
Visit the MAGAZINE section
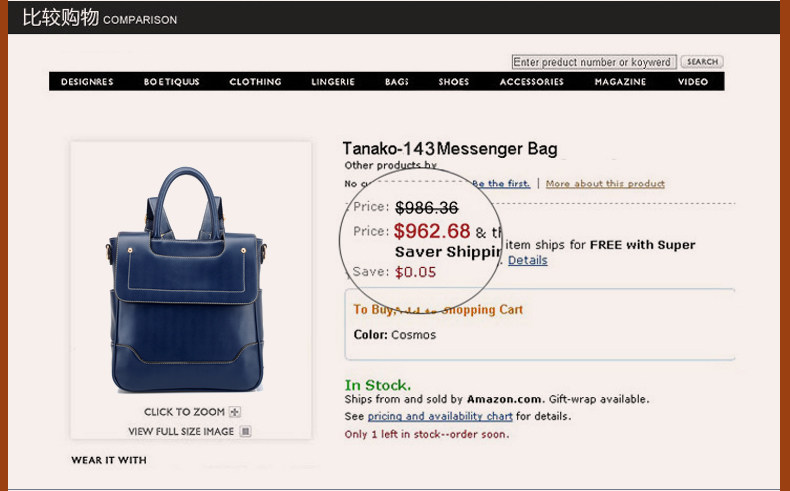click(620, 82)
